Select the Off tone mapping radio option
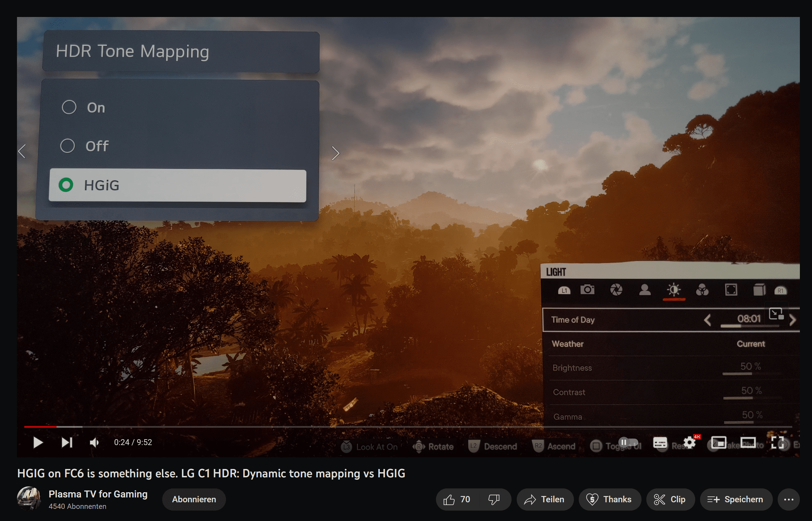Viewport: 812px width, 521px height. pos(68,146)
